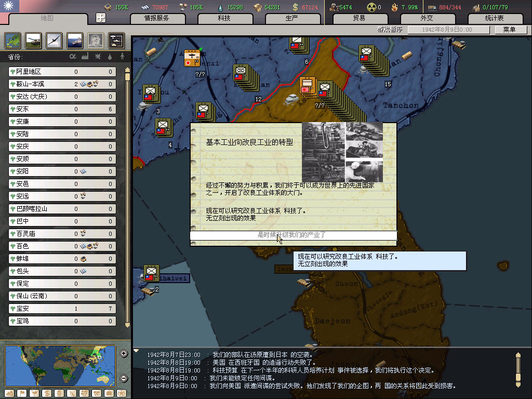Open the 科技 technology tab
Image resolution: width=532 pixels, height=399 pixels.
[x=224, y=18]
